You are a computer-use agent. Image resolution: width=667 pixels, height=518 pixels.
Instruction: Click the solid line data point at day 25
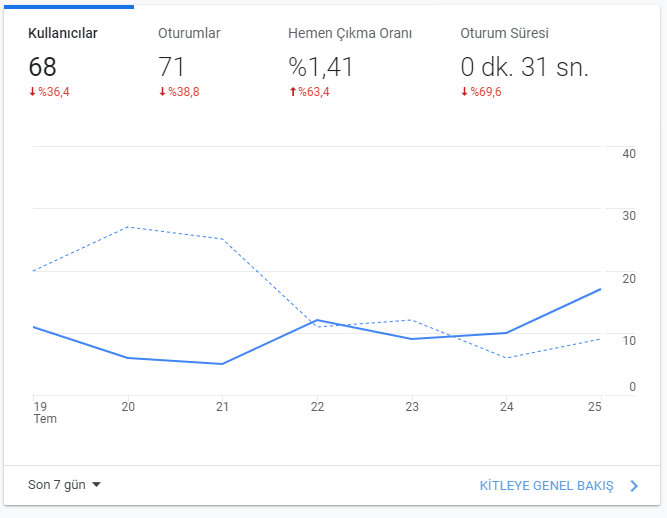tap(600, 289)
